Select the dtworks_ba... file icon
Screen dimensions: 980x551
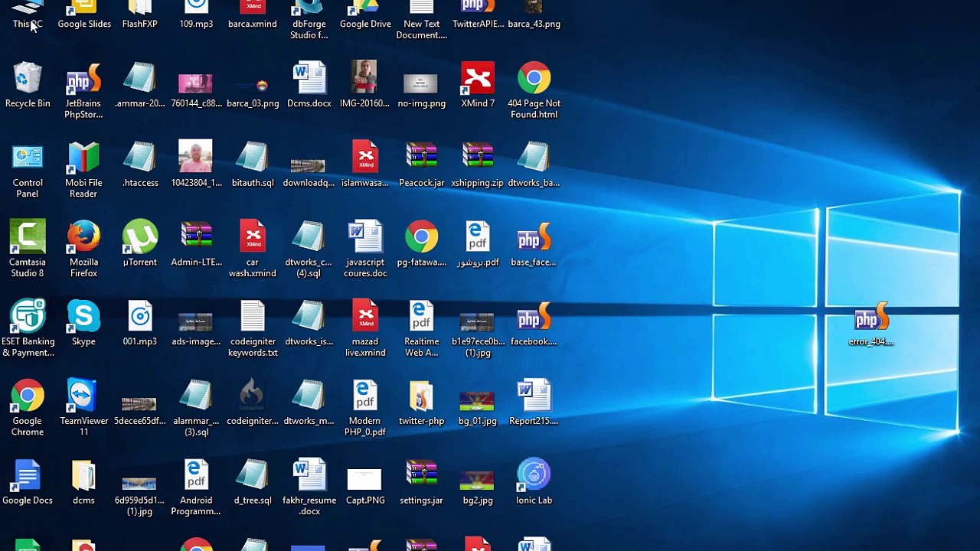534,165
